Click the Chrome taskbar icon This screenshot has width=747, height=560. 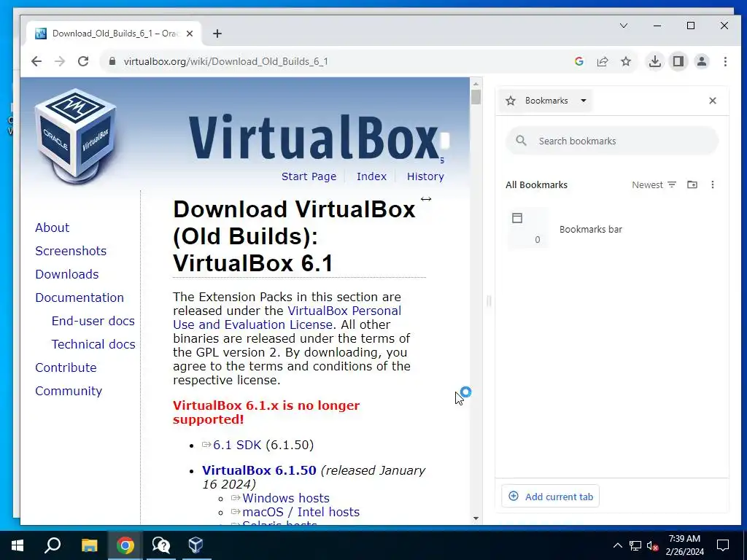pos(125,545)
